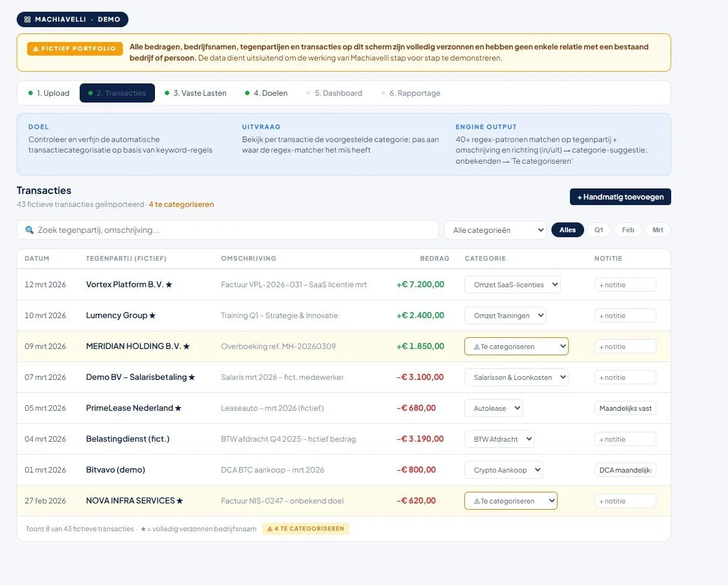Image resolution: width=728 pixels, height=585 pixels.
Task: Click the star next to Vortex Platform B.V.
Action: (169, 284)
